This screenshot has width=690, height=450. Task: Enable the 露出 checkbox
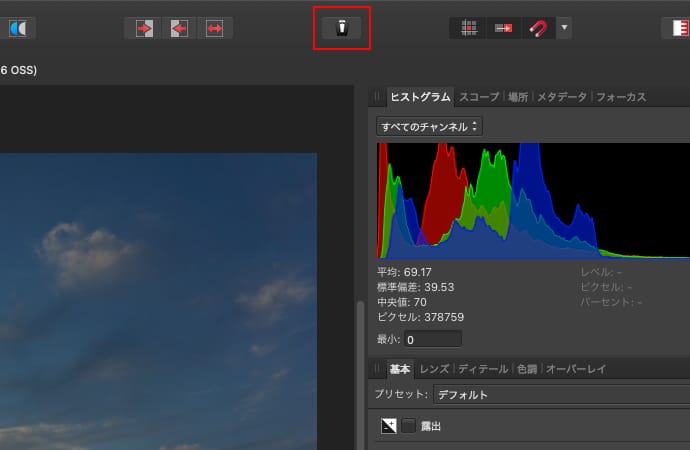tap(409, 426)
